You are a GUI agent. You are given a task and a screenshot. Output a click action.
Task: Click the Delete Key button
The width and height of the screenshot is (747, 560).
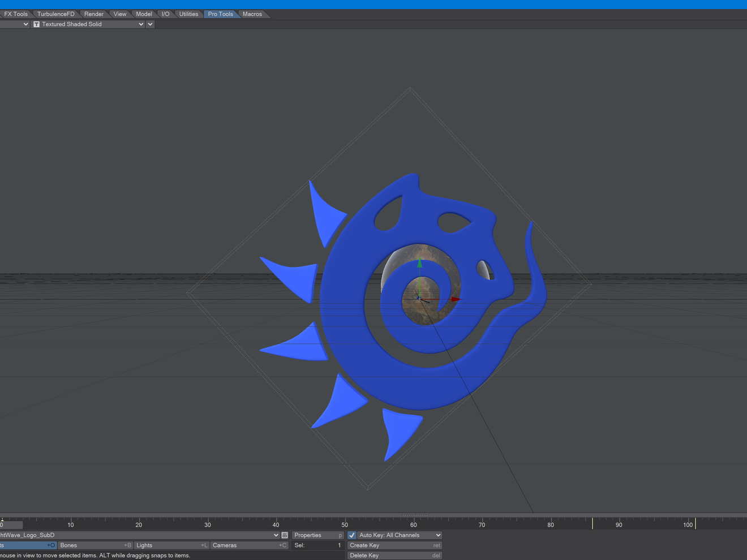[394, 555]
